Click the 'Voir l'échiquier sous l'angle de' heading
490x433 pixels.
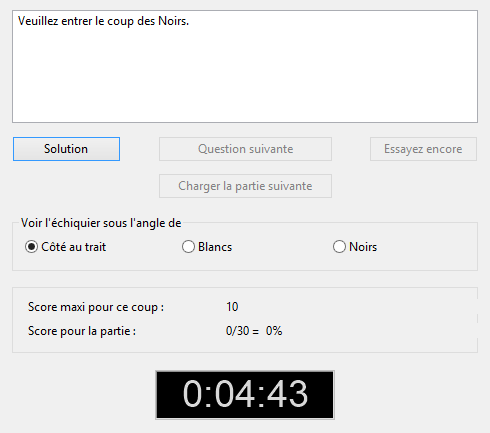(x=101, y=223)
